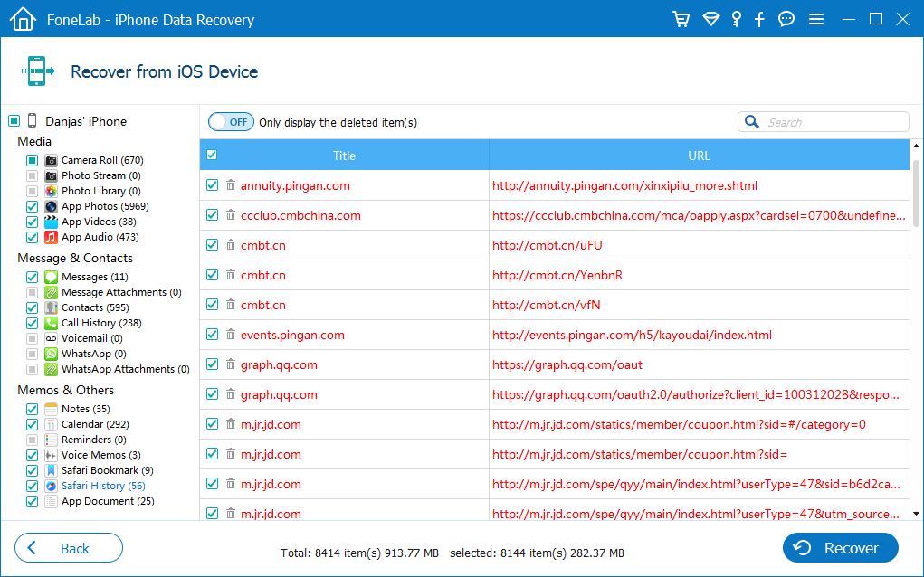Open the hamburger menu icon

[816, 19]
